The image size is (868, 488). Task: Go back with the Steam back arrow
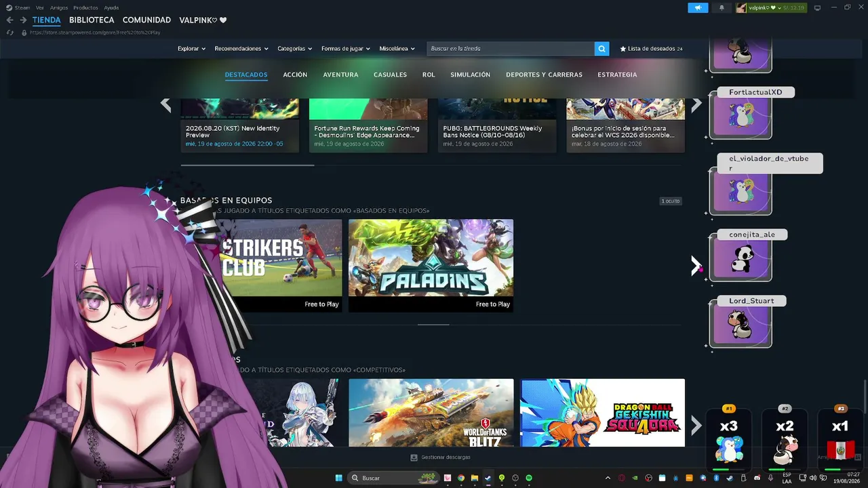coord(9,20)
